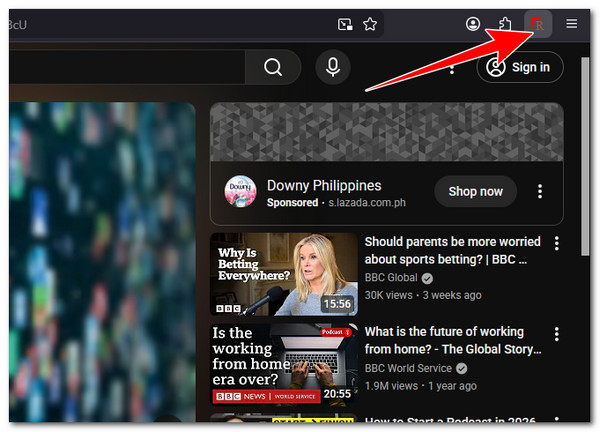
Task: Open the 'working from home' video thumbnail
Action: [284, 365]
